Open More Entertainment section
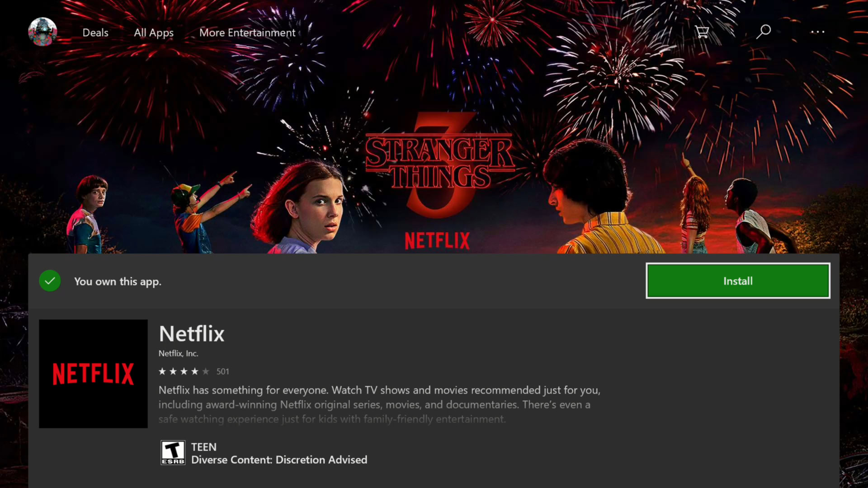 click(247, 33)
